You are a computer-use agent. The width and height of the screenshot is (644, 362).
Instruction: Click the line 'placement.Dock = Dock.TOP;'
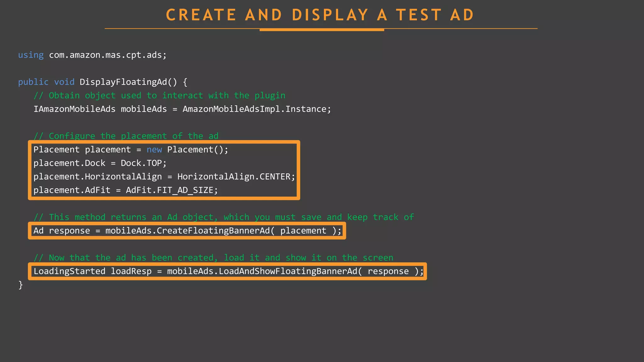(x=100, y=163)
